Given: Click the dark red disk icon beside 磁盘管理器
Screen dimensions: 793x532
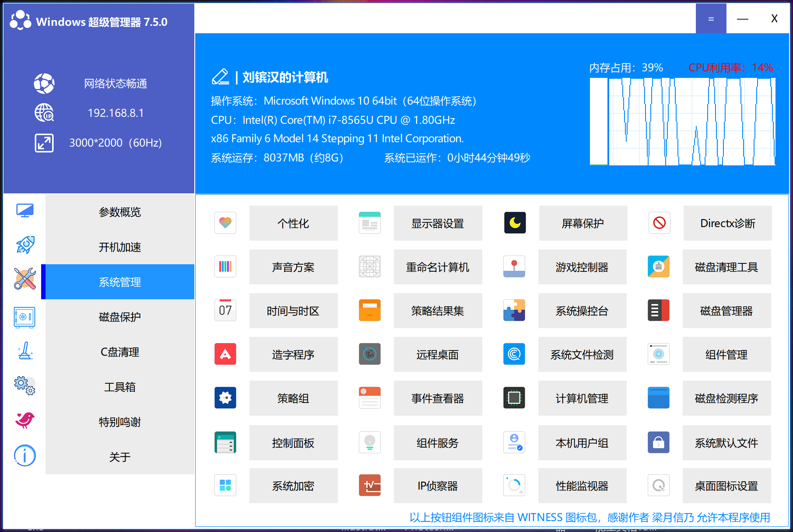Looking at the screenshot, I should 659,310.
